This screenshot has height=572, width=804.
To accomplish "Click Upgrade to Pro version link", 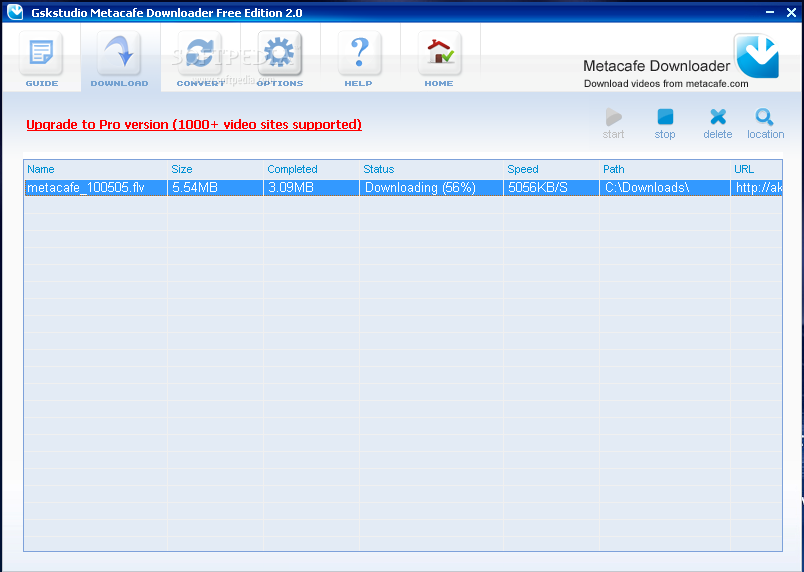I will 194,125.
